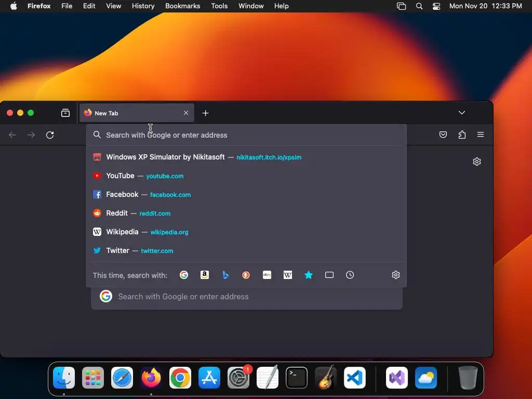
Task: Open Control Center in menu bar
Action: click(x=436, y=6)
